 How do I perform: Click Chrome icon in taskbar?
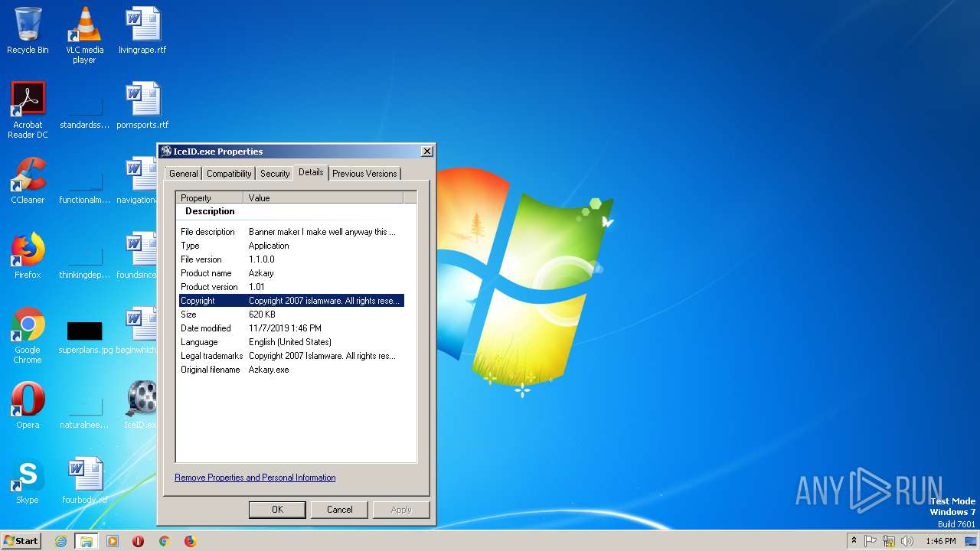tap(164, 541)
